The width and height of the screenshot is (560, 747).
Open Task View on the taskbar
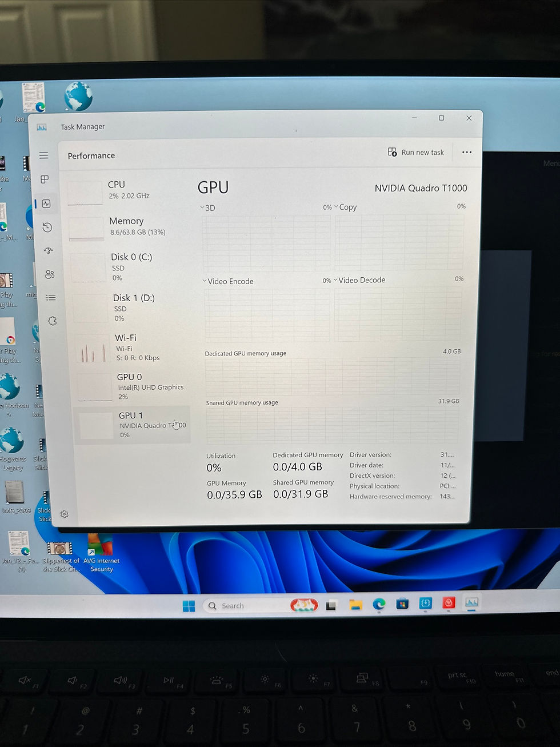pyautogui.click(x=331, y=605)
